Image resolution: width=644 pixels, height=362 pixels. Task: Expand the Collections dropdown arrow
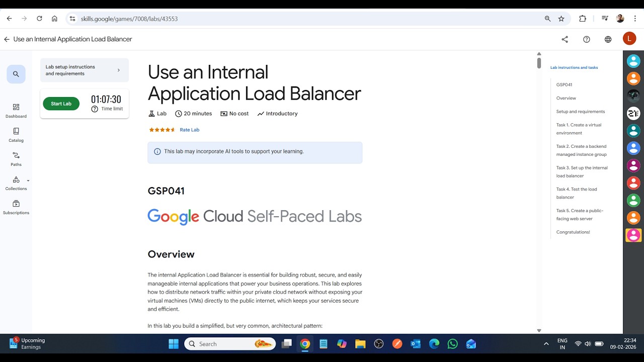pos(28,180)
